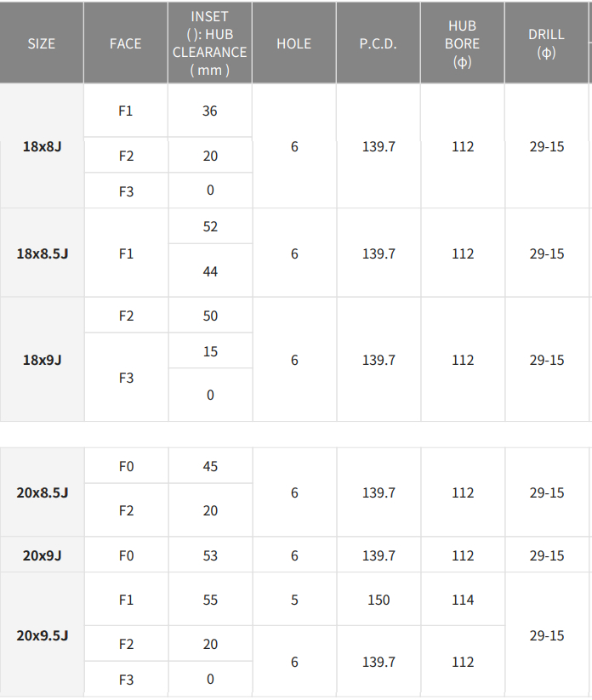This screenshot has height=700, width=592.
Task: Select the 18x8.5J size cell
Action: point(42,253)
